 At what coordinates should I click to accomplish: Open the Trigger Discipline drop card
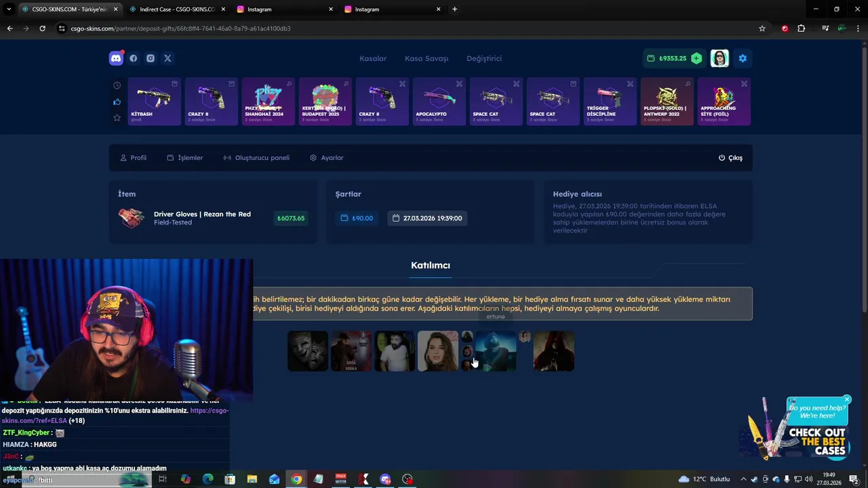[x=610, y=102]
